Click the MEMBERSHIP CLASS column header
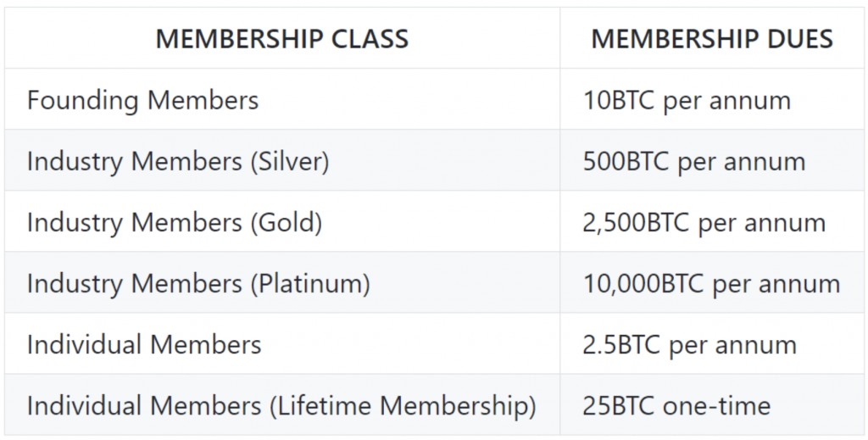 coord(282,39)
